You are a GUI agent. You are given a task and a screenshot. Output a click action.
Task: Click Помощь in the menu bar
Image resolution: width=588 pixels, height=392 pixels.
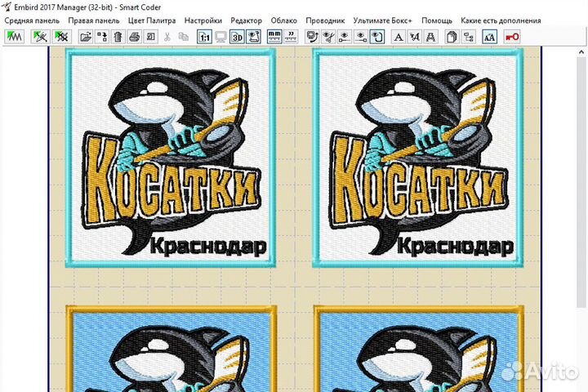[x=437, y=20]
